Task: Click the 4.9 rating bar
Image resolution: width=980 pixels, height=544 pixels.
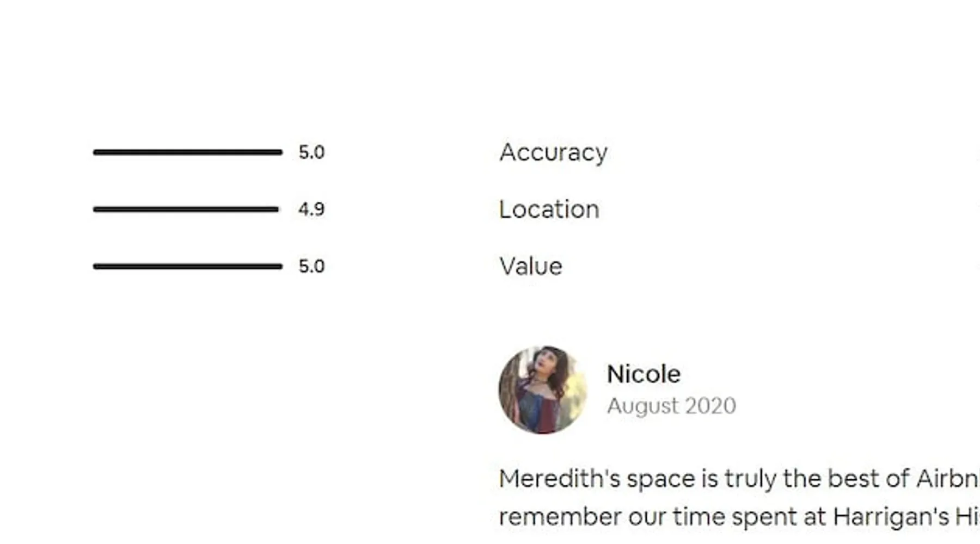Action: (x=186, y=209)
